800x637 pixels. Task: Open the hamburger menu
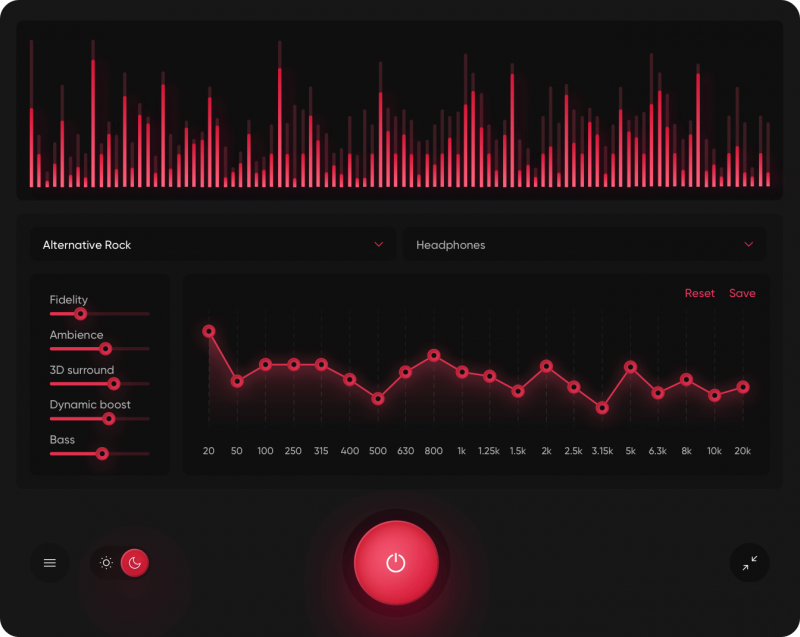point(49,562)
